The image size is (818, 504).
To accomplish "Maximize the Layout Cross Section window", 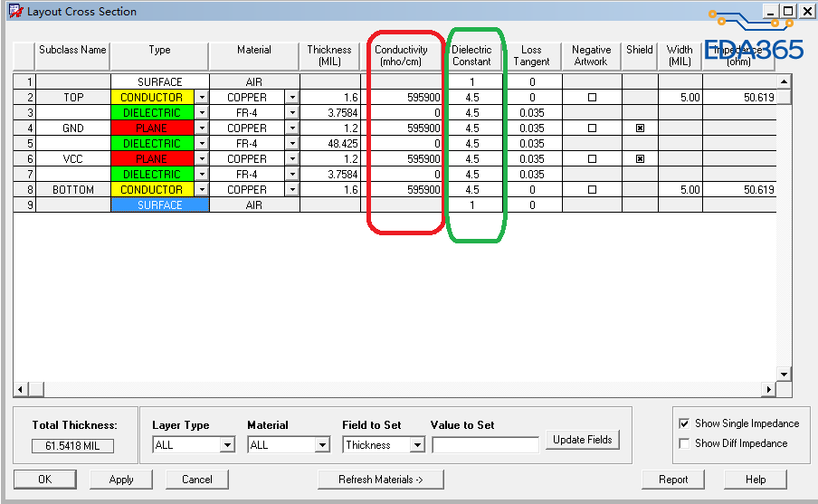I will [788, 11].
